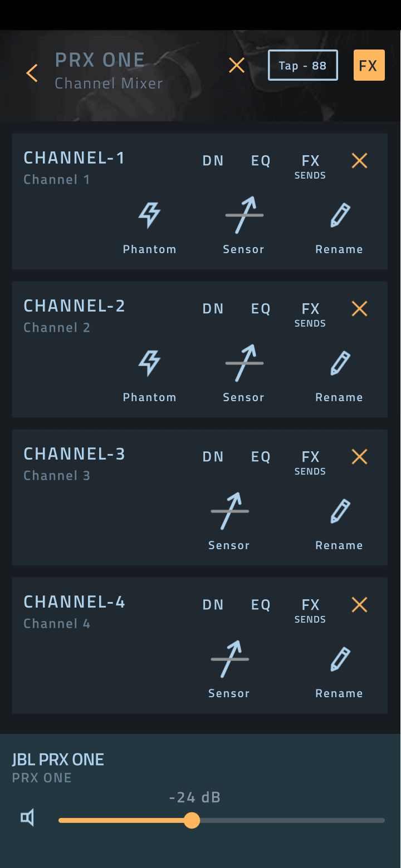Open the EQ tab for Channel-1
Viewport: 401px width, 868px height.
tap(261, 161)
